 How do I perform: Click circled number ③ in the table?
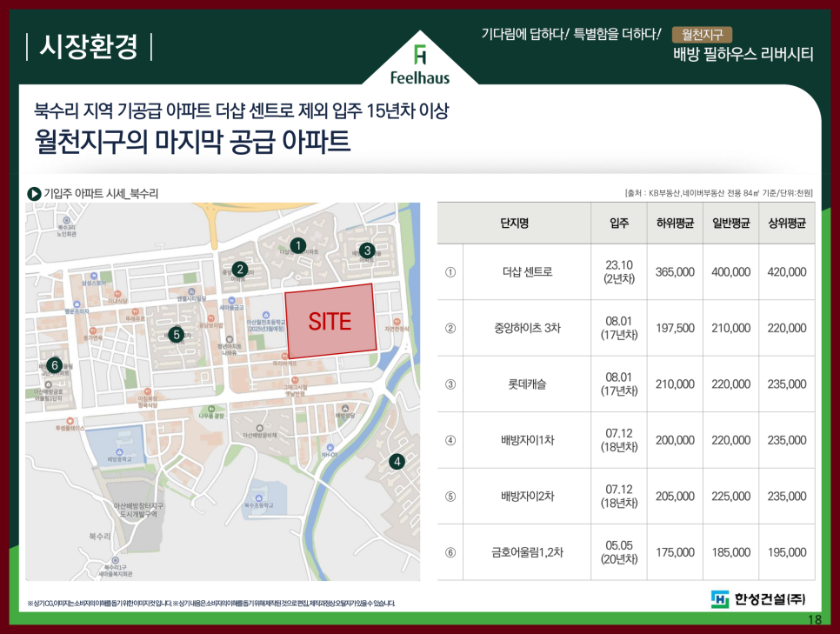(450, 384)
